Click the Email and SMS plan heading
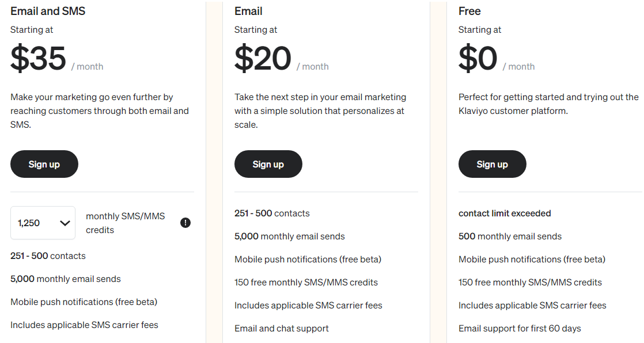 click(x=48, y=11)
